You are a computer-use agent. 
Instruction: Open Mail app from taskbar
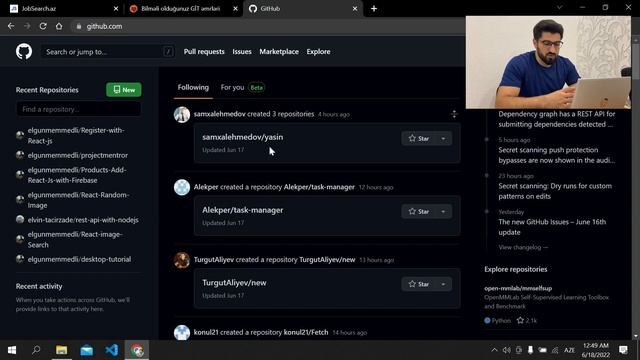87,350
